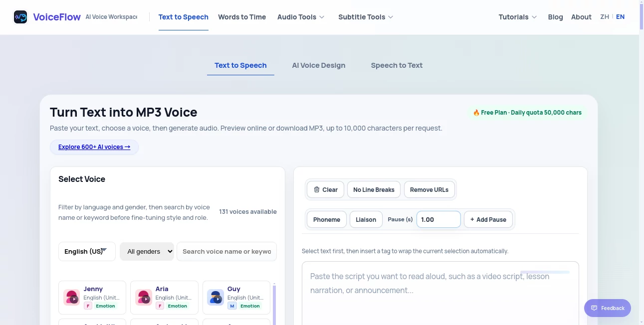Expand the Audio Tools menu

point(301,17)
